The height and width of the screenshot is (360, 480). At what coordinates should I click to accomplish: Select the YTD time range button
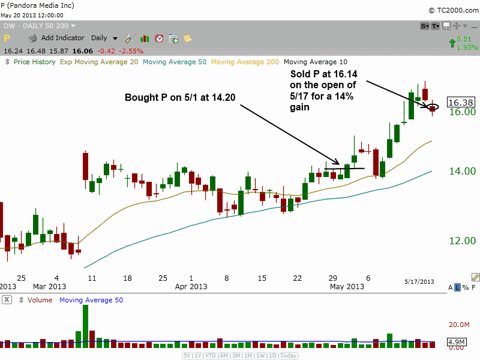pos(211,356)
